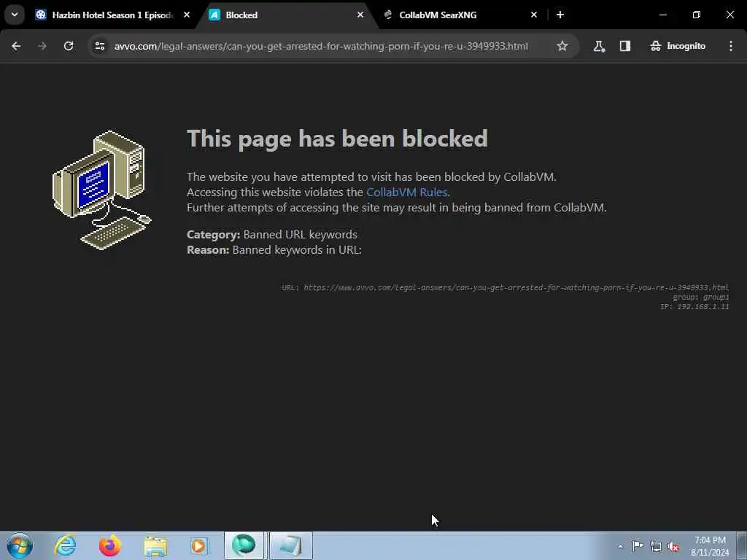Reload the blocked page
Screen dimensions: 747x560
pyautogui.click(x=69, y=46)
